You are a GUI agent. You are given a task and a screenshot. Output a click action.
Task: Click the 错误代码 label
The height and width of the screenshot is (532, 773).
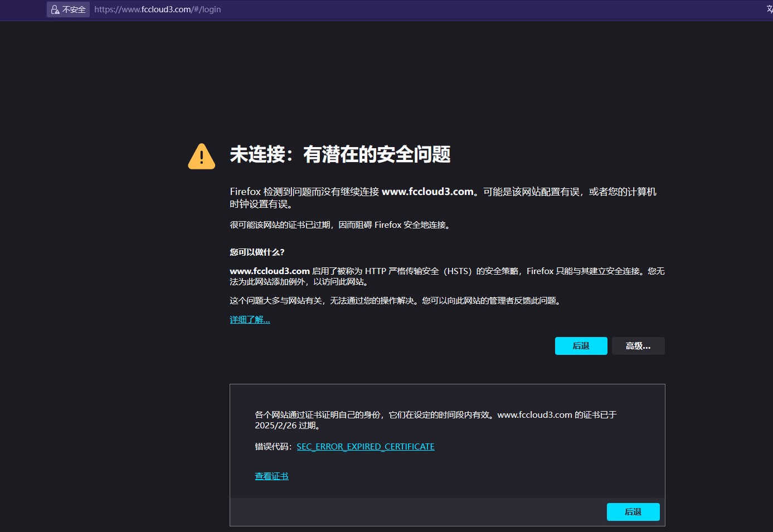point(274,447)
